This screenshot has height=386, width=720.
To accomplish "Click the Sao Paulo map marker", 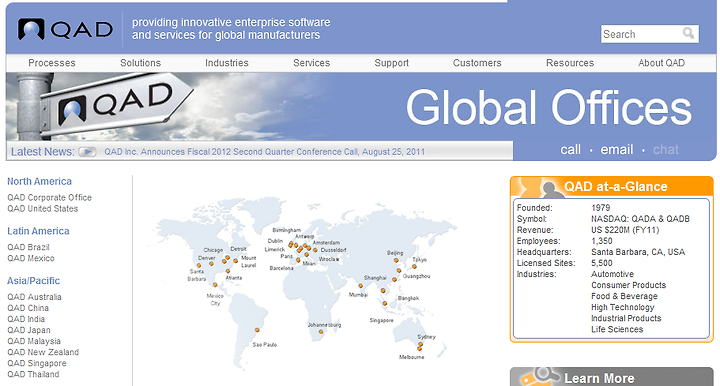I will pos(257,330).
